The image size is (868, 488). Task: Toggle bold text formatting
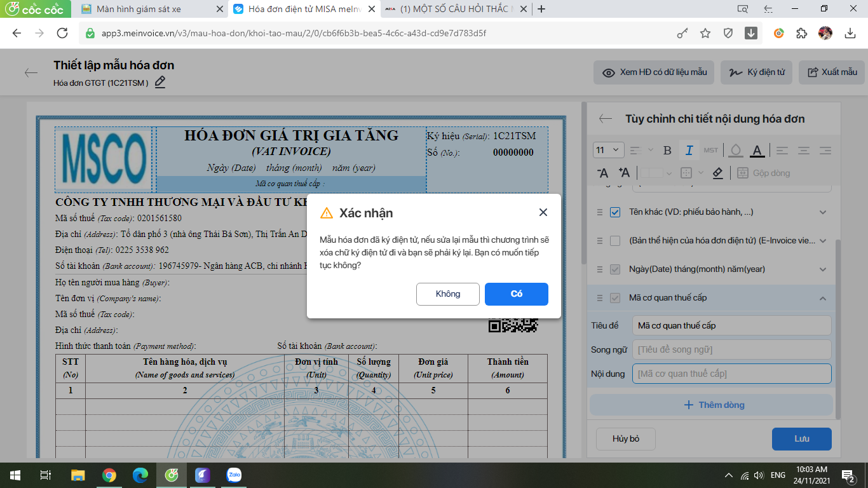click(667, 151)
